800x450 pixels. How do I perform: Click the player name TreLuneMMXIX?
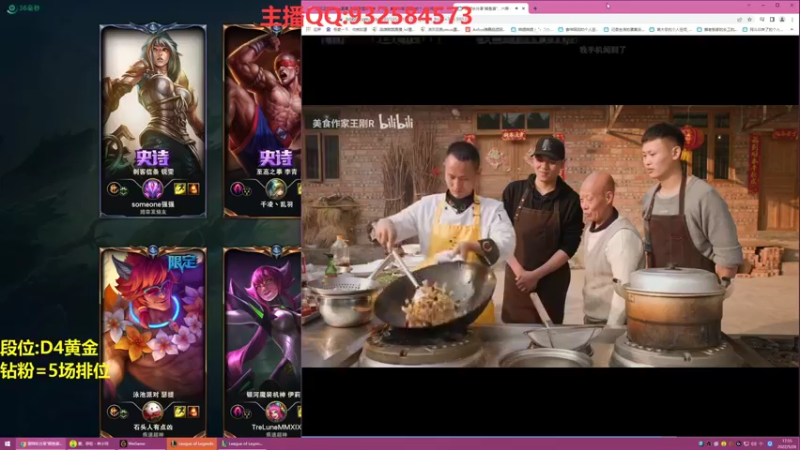[276, 427]
